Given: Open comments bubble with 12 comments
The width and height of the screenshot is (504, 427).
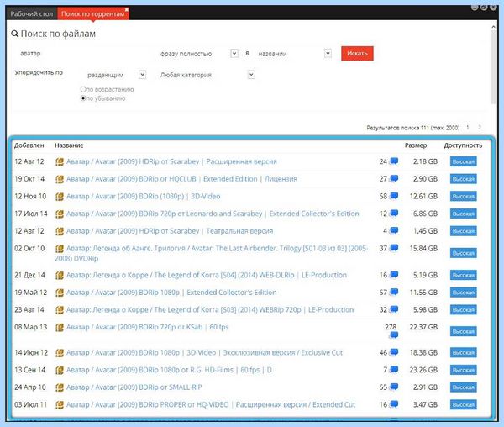Looking at the screenshot, I should tap(394, 213).
